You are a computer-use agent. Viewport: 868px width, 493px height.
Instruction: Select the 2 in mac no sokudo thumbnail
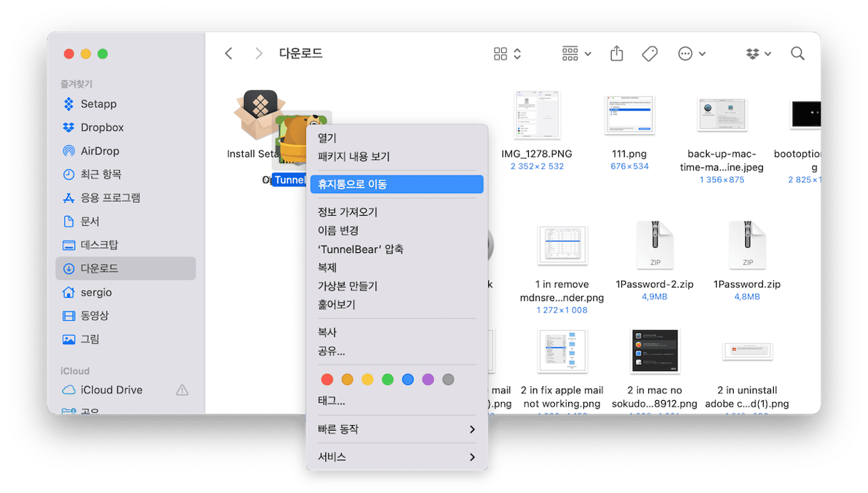pyautogui.click(x=655, y=352)
